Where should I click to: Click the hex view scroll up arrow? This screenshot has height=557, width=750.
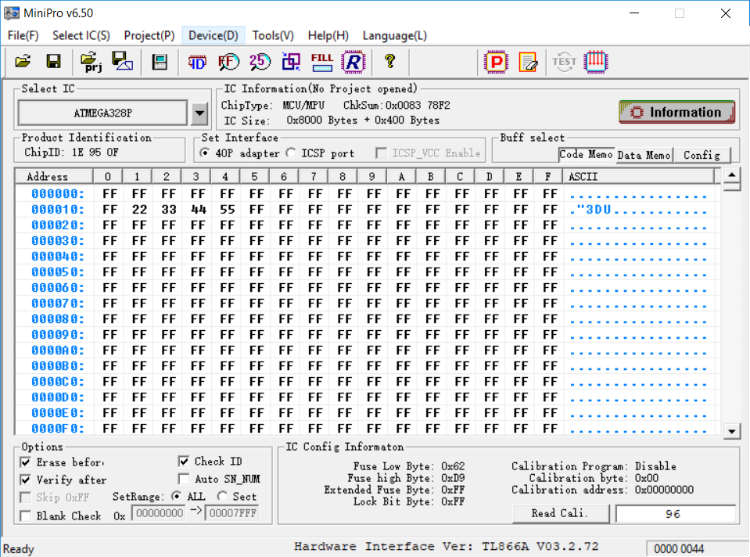point(732,175)
